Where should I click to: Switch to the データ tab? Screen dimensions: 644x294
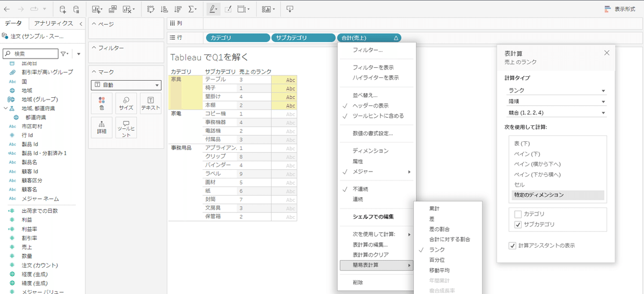14,24
